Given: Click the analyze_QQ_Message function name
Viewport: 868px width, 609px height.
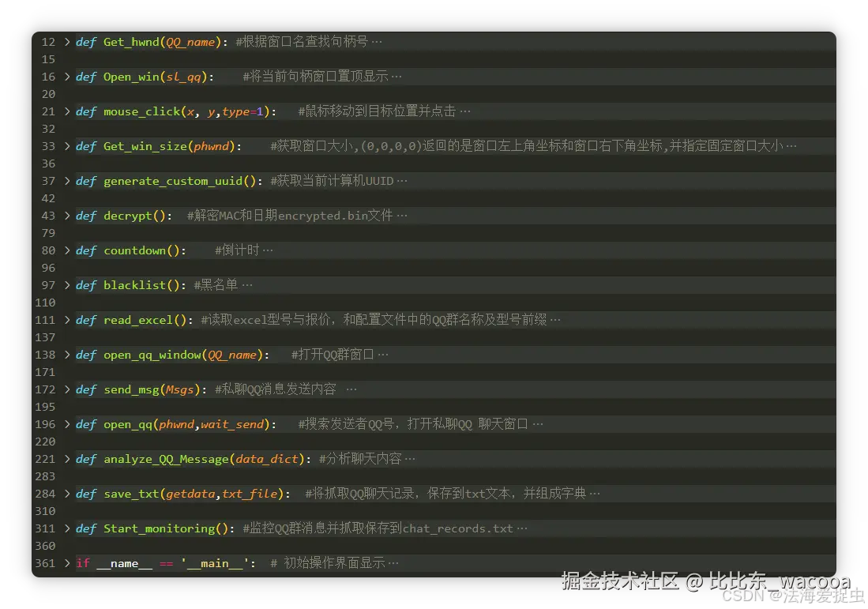Looking at the screenshot, I should pos(166,459).
